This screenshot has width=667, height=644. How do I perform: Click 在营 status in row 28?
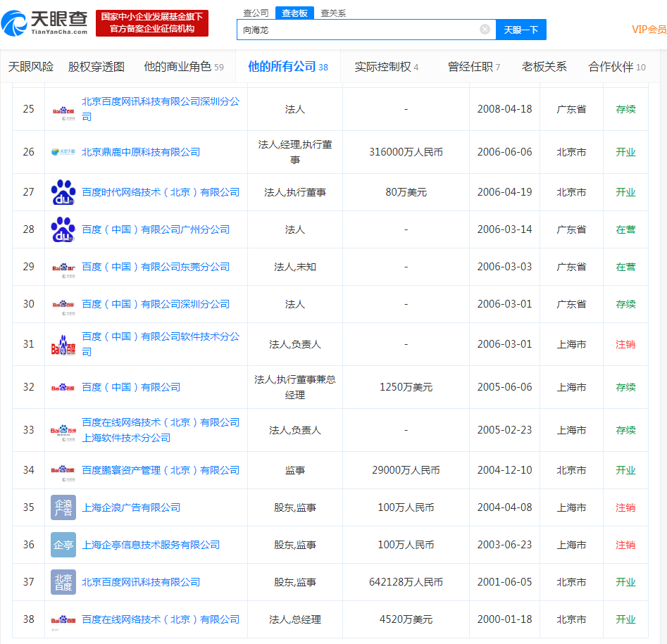click(x=625, y=229)
